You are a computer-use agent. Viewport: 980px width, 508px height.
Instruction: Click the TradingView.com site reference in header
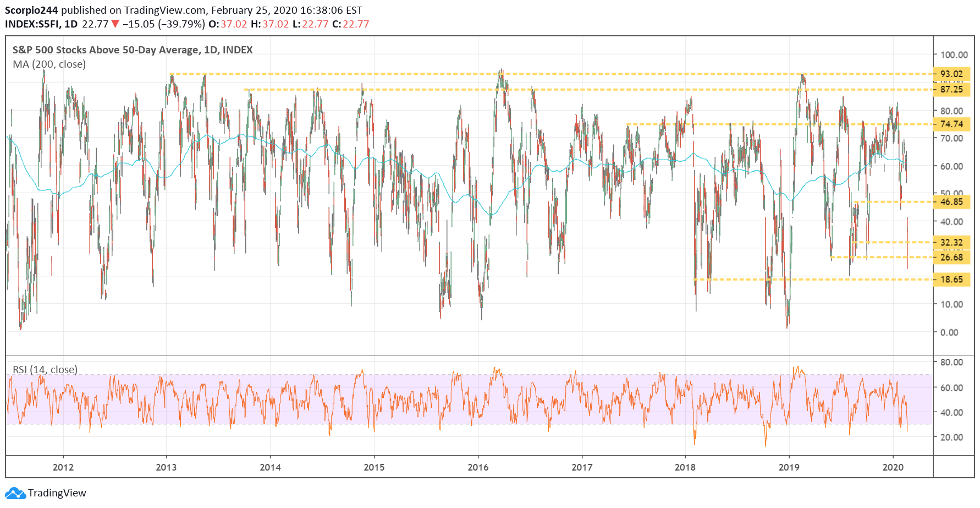point(165,10)
